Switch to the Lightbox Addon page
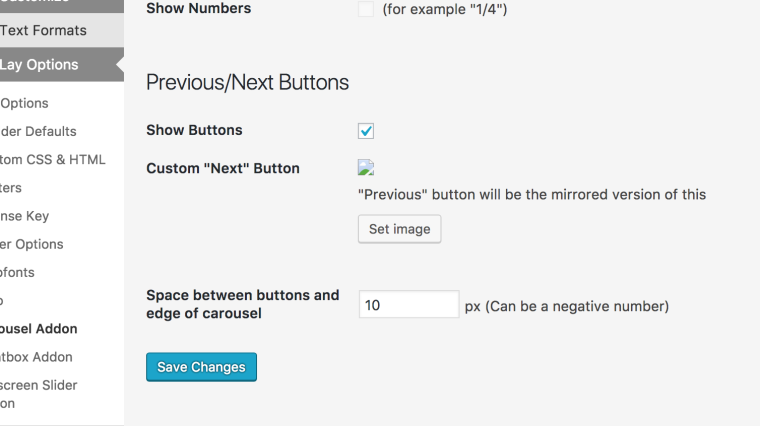Image resolution: width=760 pixels, height=426 pixels. [37, 356]
